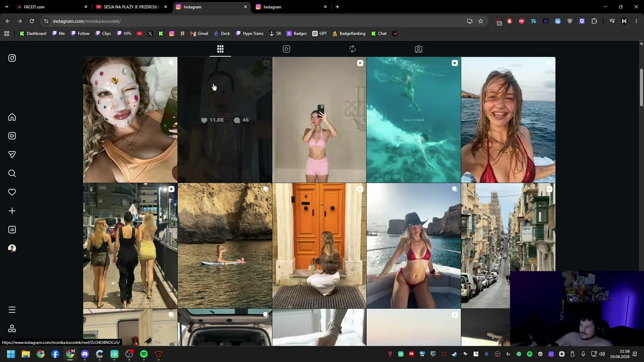The height and width of the screenshot is (362, 644).
Task: Open the Extensions puzzle icon
Action: [x=594, y=21]
